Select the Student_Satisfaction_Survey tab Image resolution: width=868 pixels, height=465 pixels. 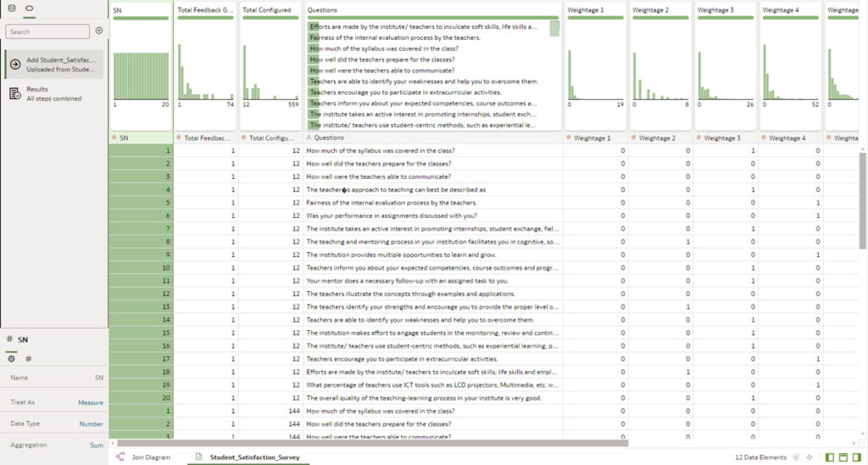pyautogui.click(x=255, y=457)
